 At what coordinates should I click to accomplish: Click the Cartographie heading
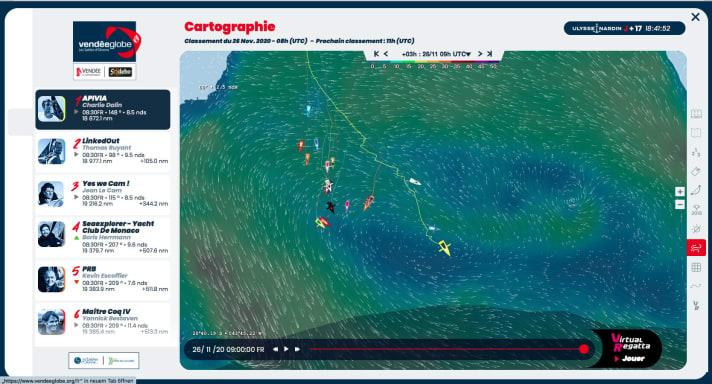[x=229, y=27]
